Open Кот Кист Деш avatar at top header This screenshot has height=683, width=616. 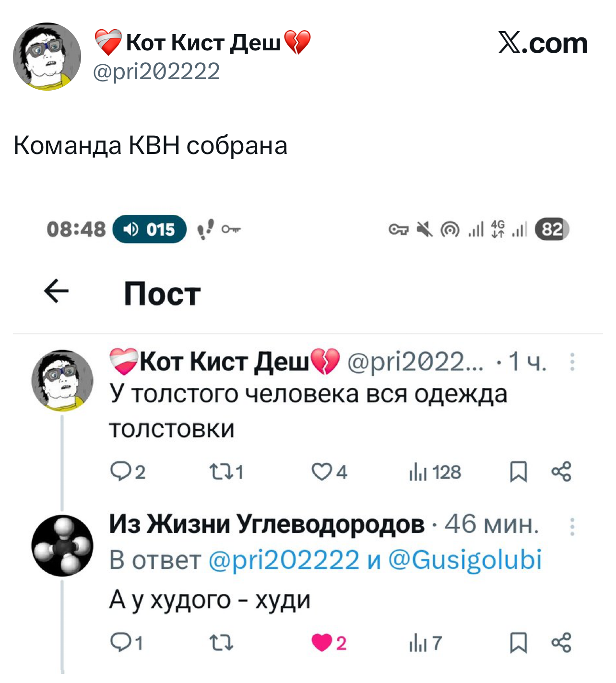(x=47, y=57)
